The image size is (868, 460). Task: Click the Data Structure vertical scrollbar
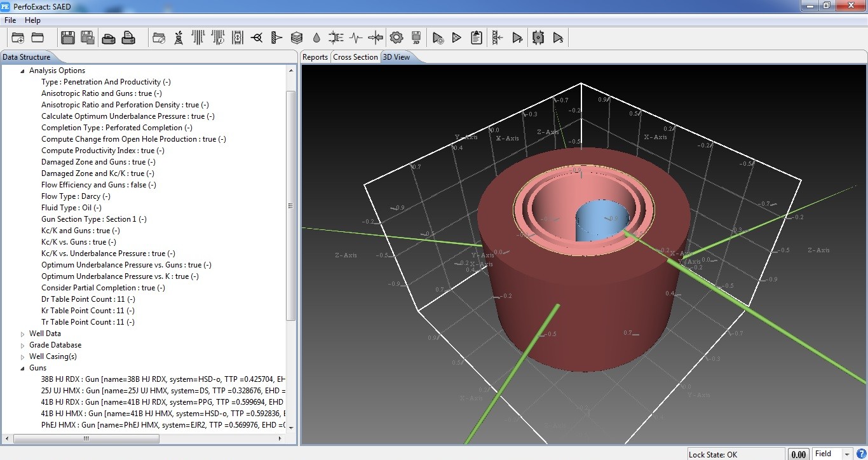(x=291, y=205)
